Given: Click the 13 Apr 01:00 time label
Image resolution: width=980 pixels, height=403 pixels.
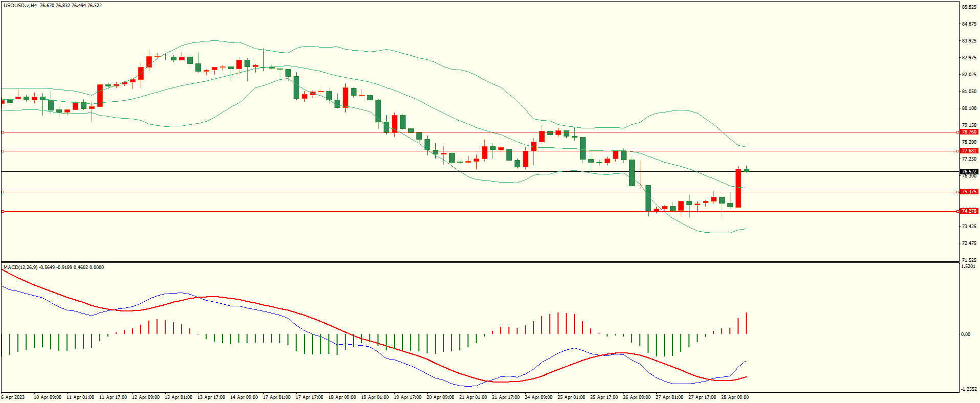Looking at the screenshot, I should pos(179,397).
